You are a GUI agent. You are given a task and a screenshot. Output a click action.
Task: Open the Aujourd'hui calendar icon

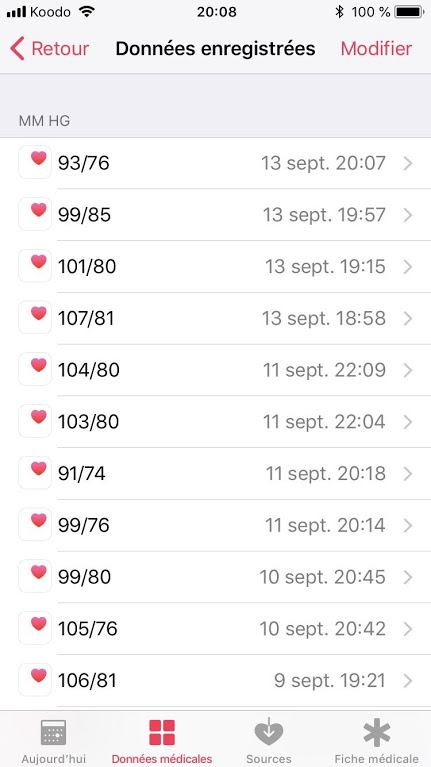53,732
